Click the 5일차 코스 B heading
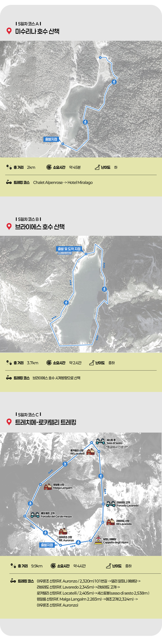 [x=28, y=219]
